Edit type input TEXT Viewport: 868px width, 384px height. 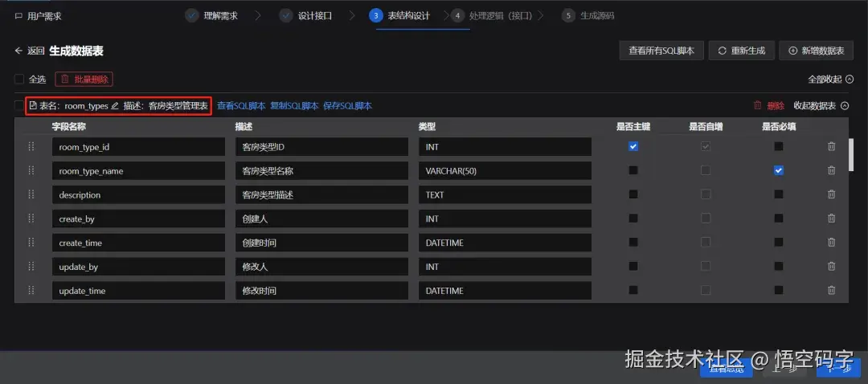coord(505,194)
